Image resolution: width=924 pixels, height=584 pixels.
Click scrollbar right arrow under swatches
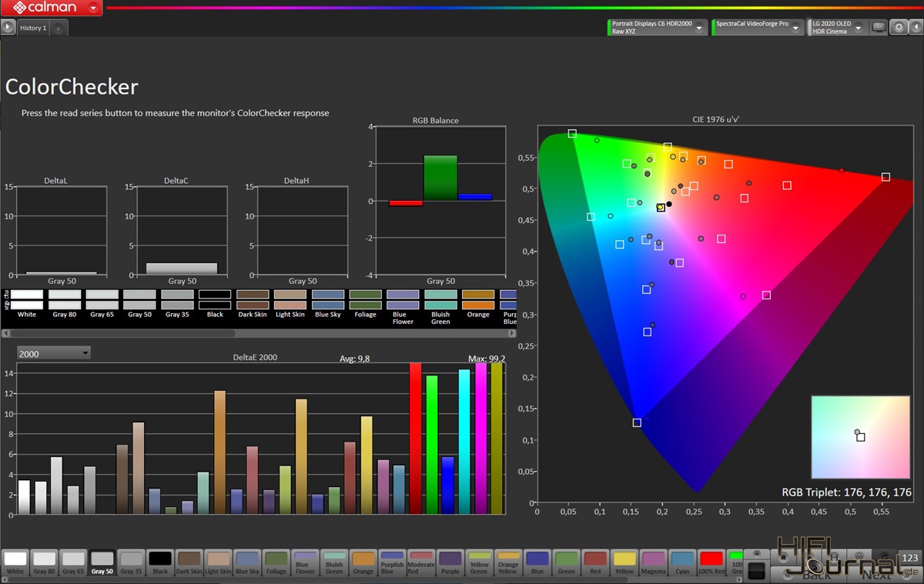coord(512,334)
